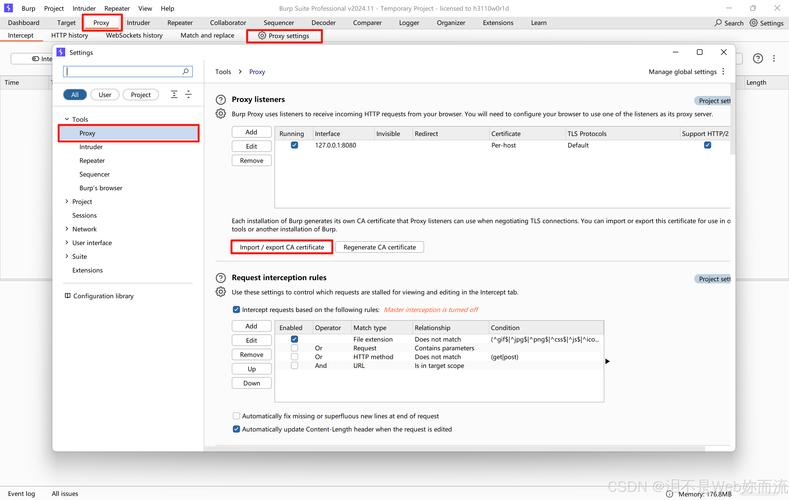The height and width of the screenshot is (500, 789).
Task: Open the HTTP history sub-tab
Action: 69,36
